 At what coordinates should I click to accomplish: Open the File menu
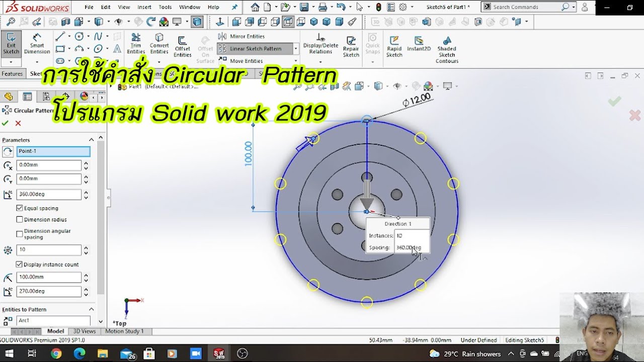coord(89,7)
